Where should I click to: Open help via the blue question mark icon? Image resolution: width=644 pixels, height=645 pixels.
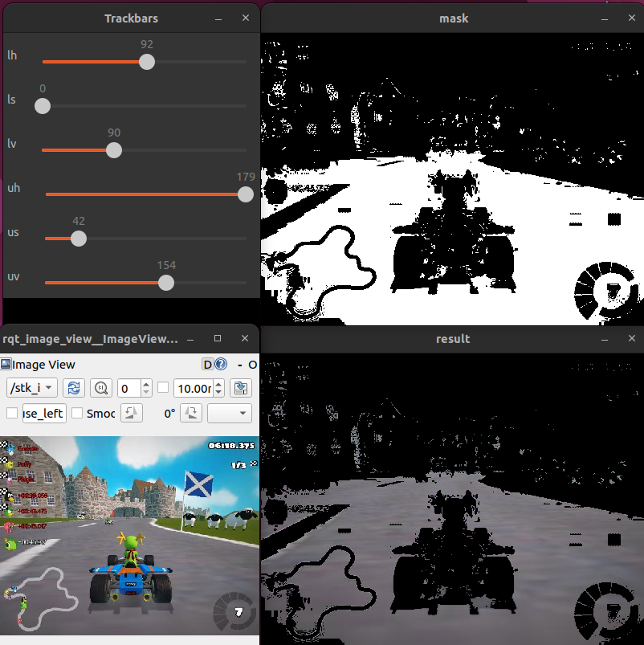221,365
